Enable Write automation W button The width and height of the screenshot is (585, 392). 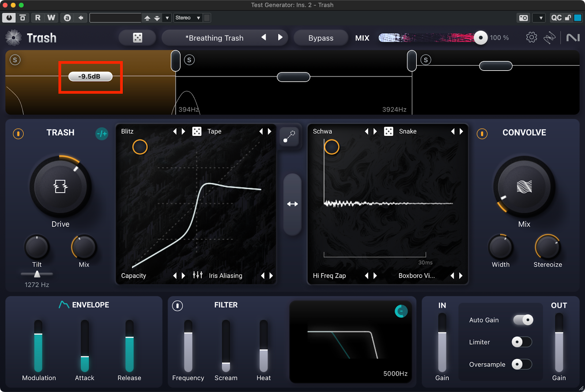pos(51,18)
